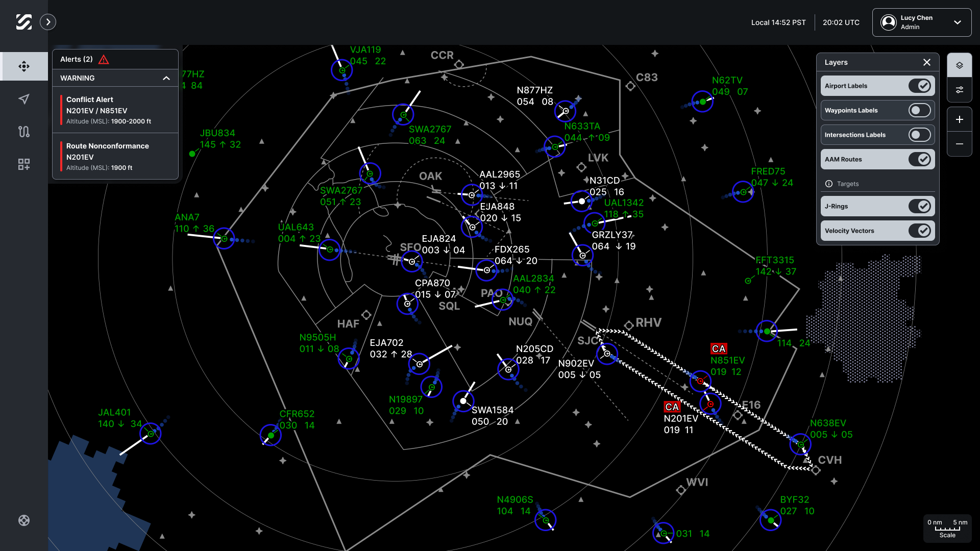
Task: Click the CCR airport marker
Action: [x=459, y=64]
